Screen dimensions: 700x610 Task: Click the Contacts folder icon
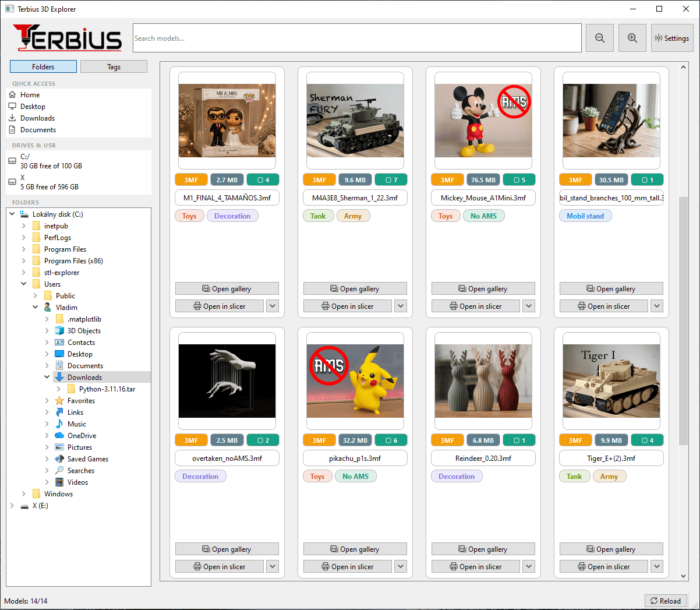[59, 342]
